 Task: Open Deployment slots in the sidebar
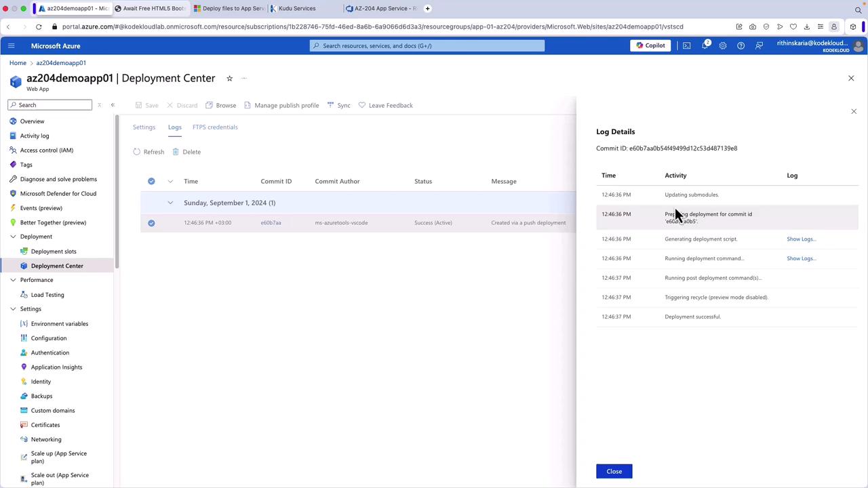(54, 251)
